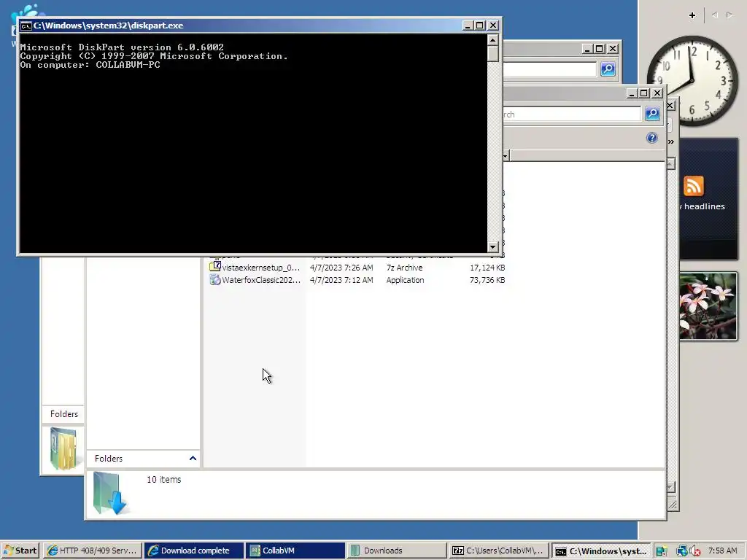The width and height of the screenshot is (747, 560).
Task: Focus the Search field in Downloads window
Action: coord(572,114)
